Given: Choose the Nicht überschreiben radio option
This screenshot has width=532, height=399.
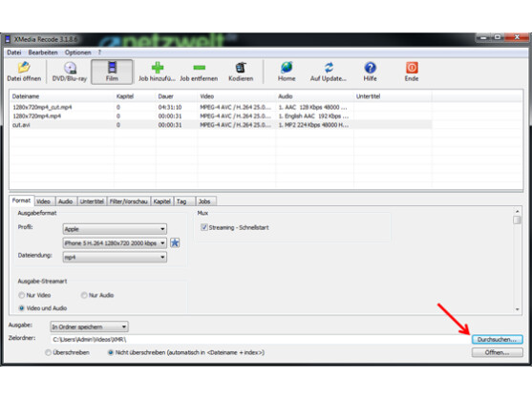Looking at the screenshot, I should click(x=110, y=352).
